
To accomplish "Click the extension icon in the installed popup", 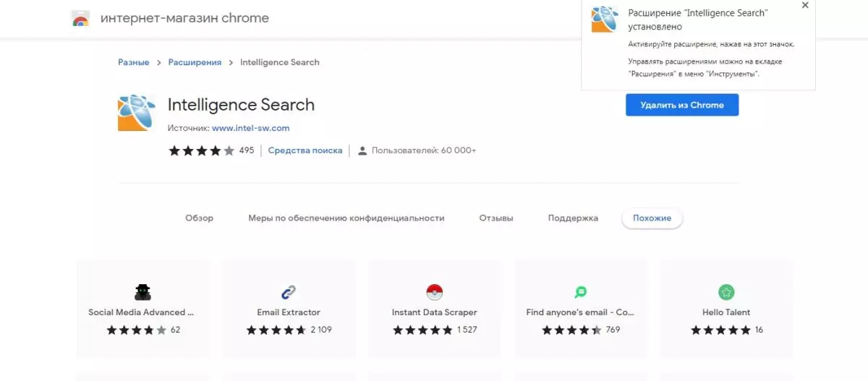I will pos(605,19).
